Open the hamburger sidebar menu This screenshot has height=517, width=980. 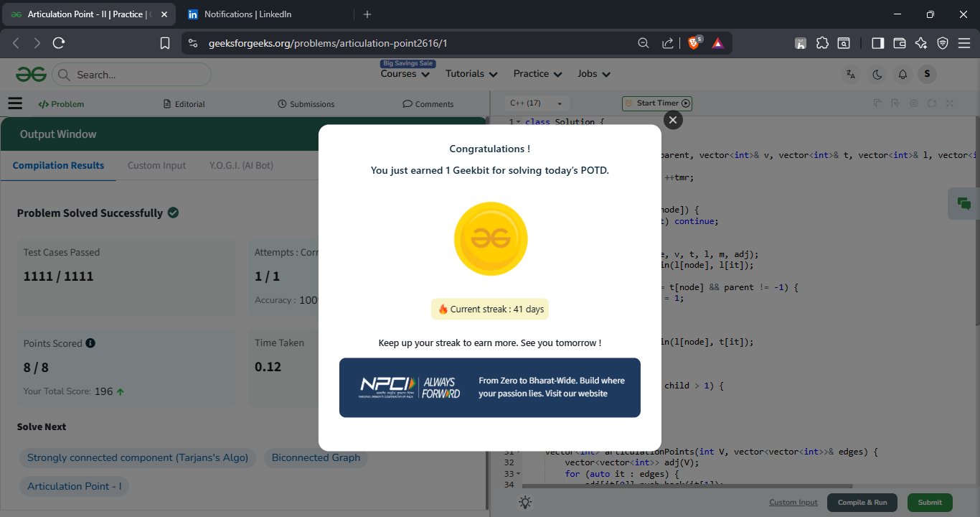pyautogui.click(x=15, y=103)
